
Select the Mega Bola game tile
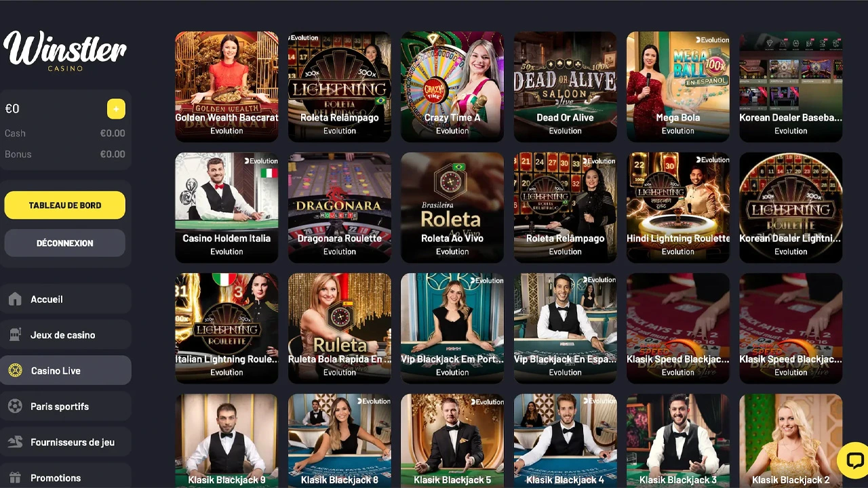click(678, 87)
